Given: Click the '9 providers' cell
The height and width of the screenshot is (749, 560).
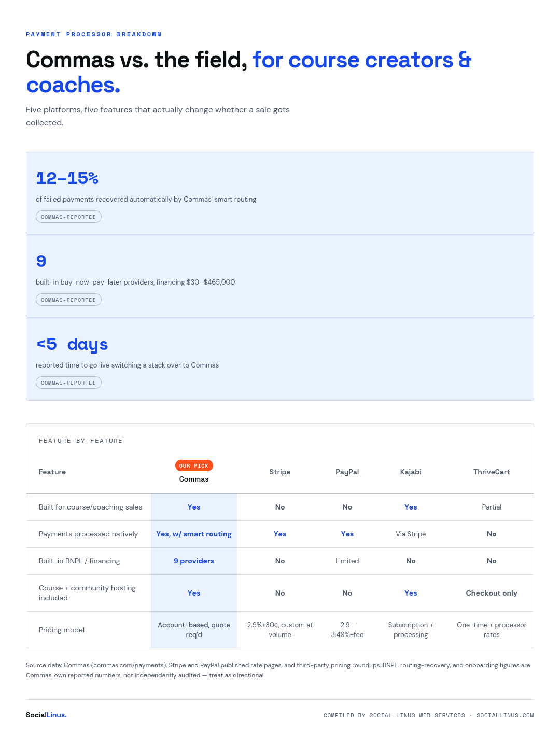Looking at the screenshot, I should (194, 561).
